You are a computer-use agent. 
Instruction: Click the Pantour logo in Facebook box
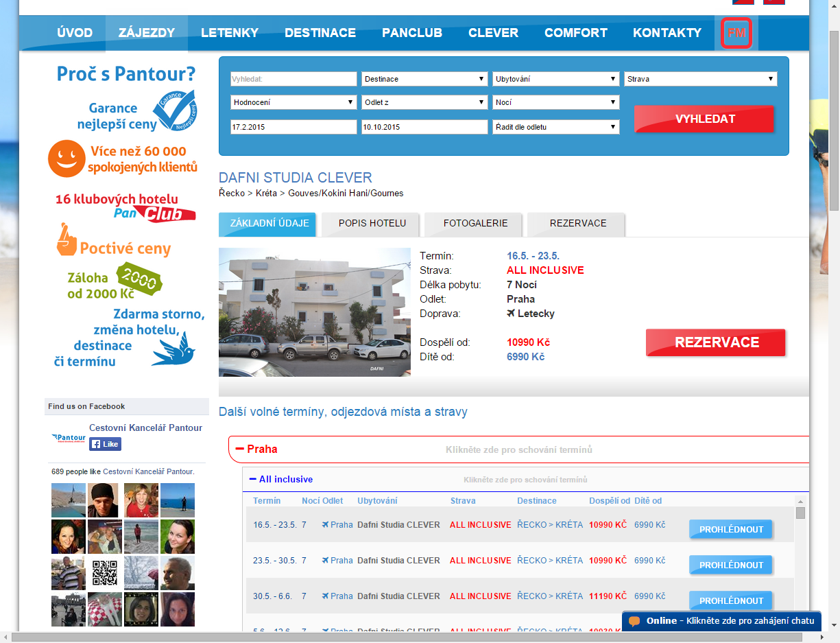click(68, 437)
